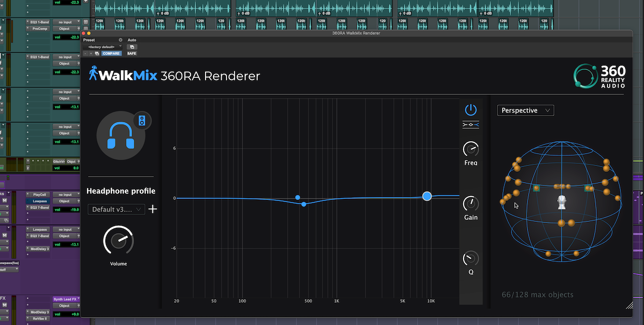
Task: Click the WalkMix walking figure logo
Action: point(93,75)
